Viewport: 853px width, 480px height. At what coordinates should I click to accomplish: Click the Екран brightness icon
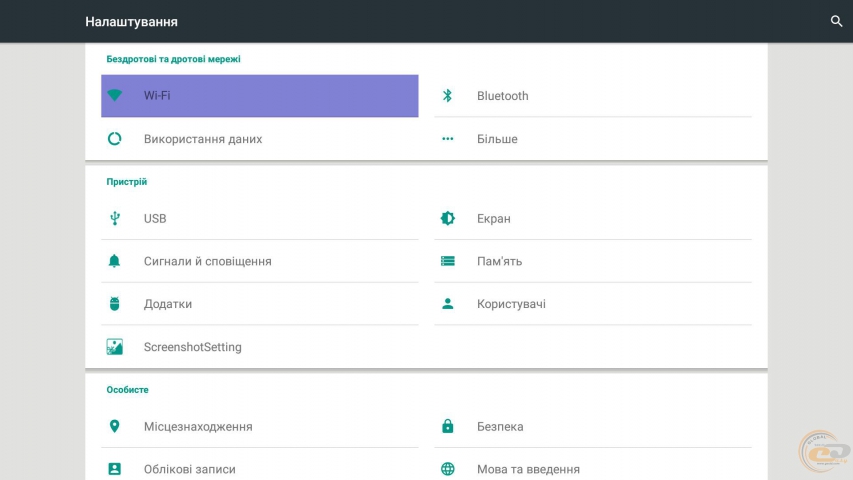point(448,218)
